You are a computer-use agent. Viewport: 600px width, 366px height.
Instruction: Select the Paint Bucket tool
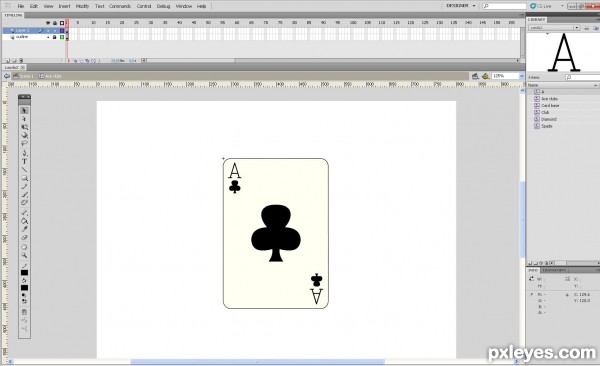[x=24, y=221]
